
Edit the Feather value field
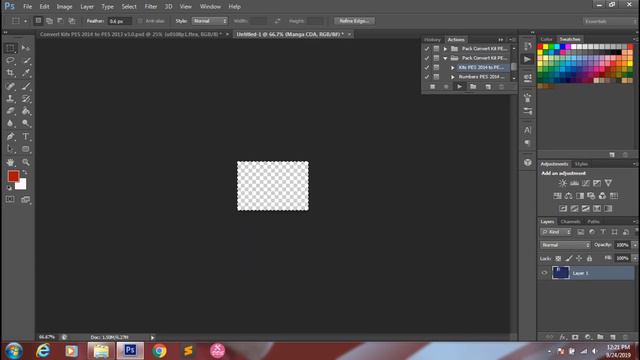coord(119,21)
